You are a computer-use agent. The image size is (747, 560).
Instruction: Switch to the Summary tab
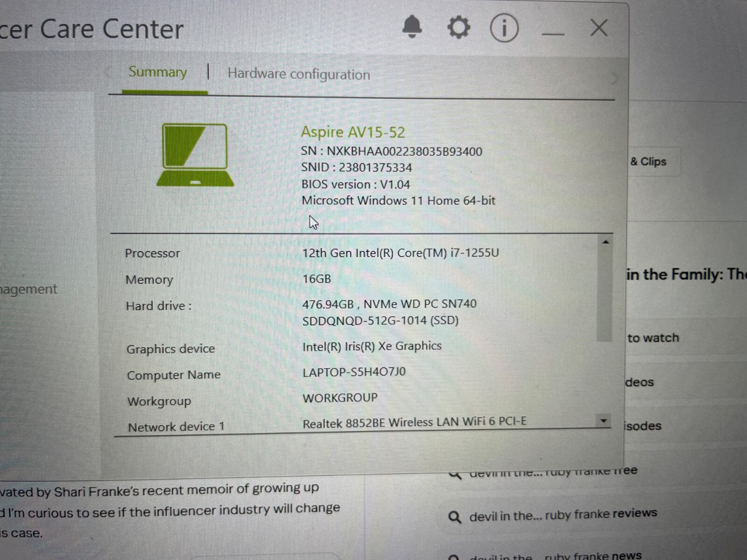tap(158, 72)
